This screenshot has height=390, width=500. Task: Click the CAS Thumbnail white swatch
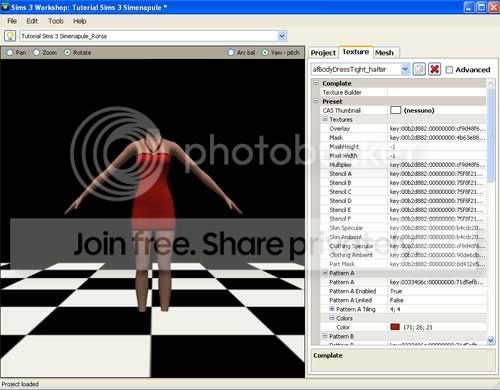click(x=395, y=110)
